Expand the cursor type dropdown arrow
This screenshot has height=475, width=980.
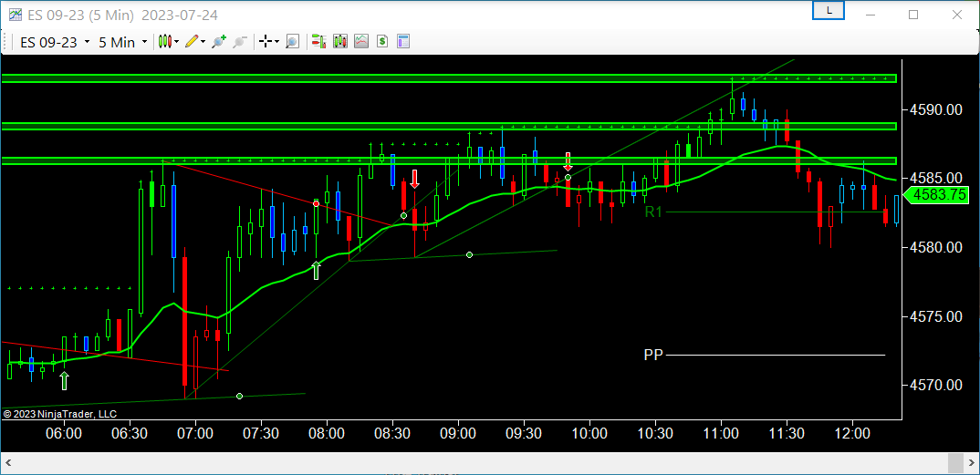coord(276,42)
